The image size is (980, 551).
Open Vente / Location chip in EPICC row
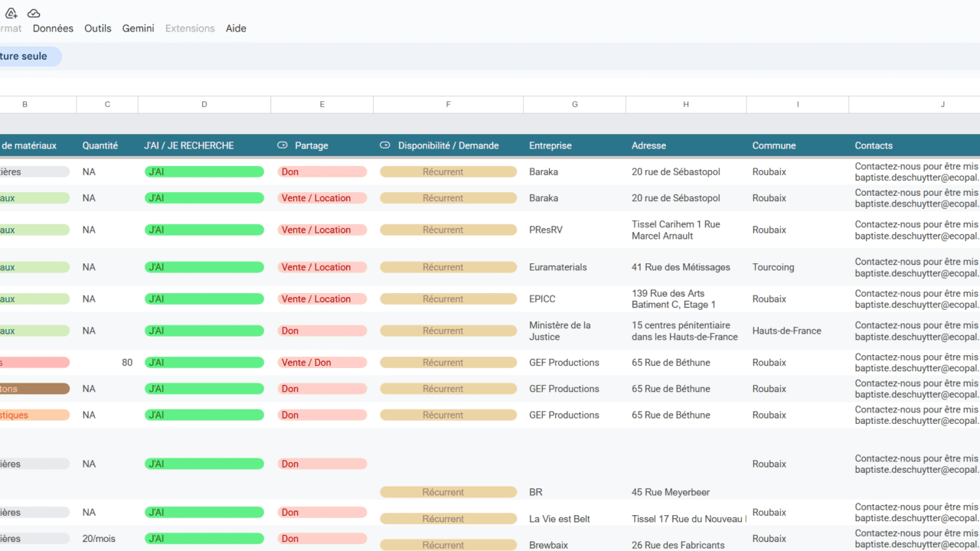tap(322, 299)
